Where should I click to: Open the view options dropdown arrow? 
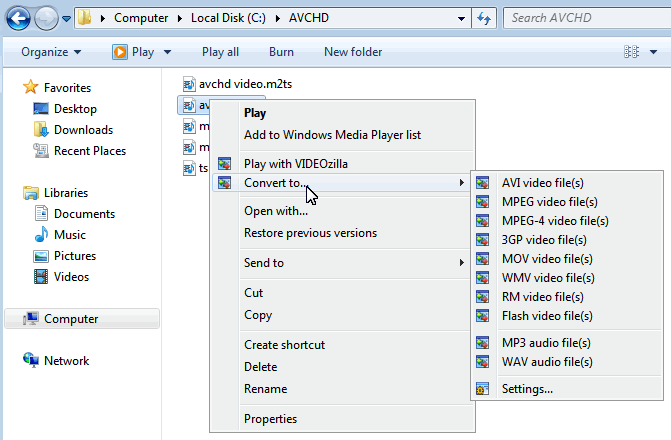coord(653,52)
